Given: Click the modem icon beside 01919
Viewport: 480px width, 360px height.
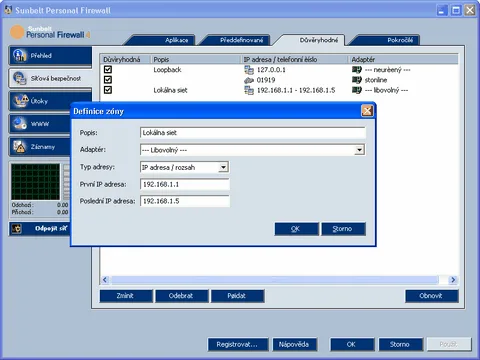Looking at the screenshot, I should [x=249, y=80].
